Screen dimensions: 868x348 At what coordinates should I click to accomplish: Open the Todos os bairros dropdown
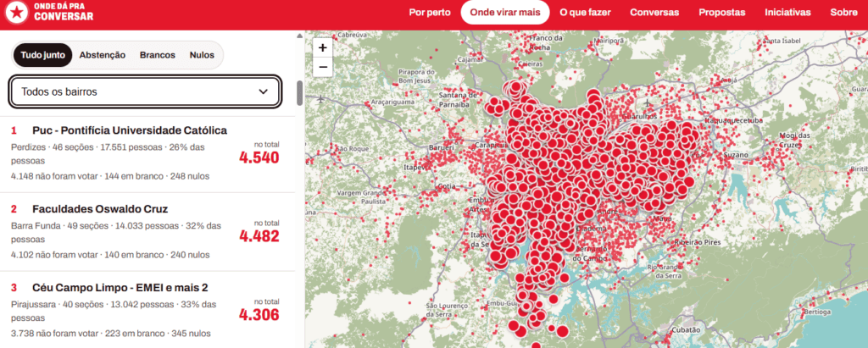[146, 91]
